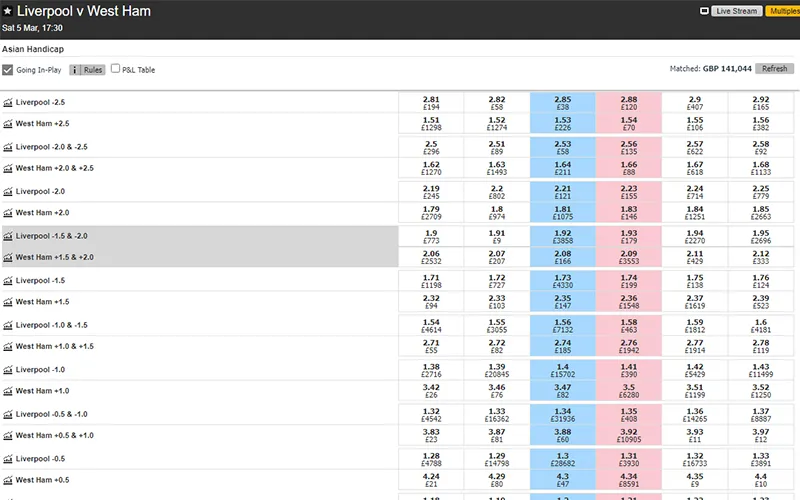Toggle the Going In-Play checkbox

point(8,70)
